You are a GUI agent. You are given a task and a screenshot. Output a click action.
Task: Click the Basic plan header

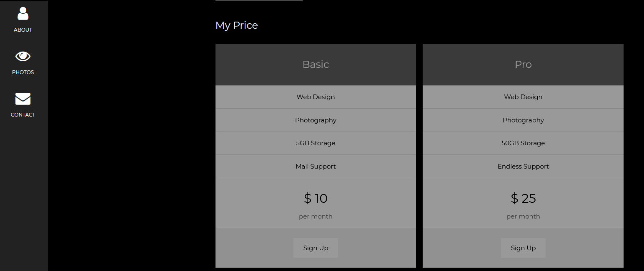click(x=316, y=65)
